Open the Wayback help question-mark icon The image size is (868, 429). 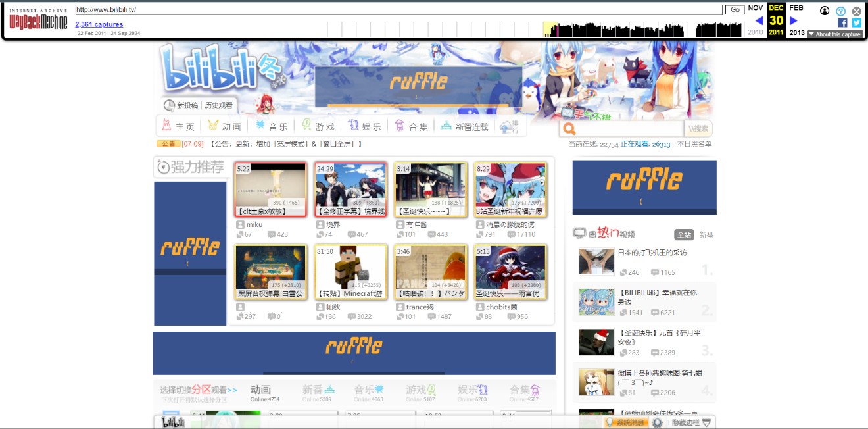pos(840,11)
